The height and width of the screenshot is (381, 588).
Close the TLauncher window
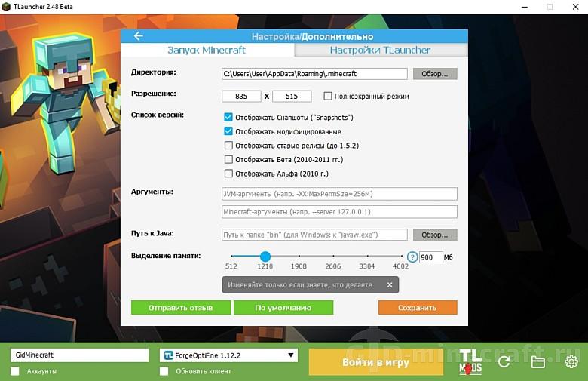576,7
